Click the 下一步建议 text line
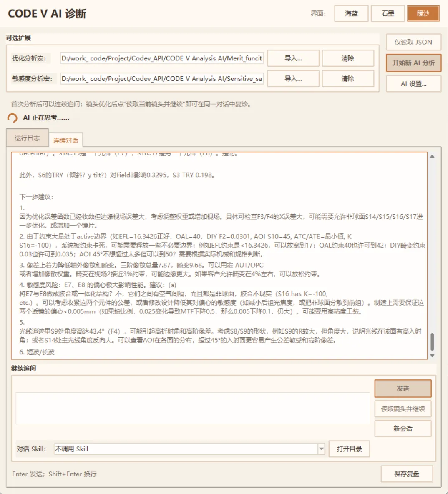The image size is (448, 494). click(x=37, y=197)
